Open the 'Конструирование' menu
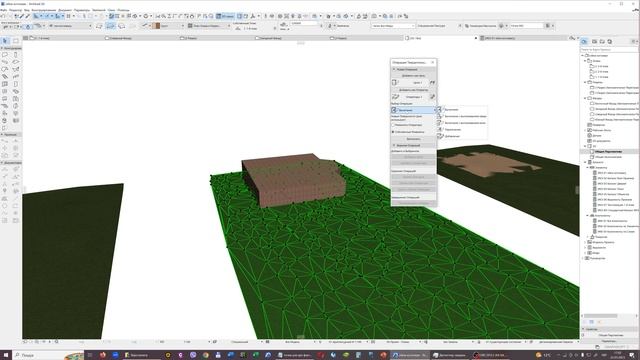The image size is (640, 360). pos(43,10)
